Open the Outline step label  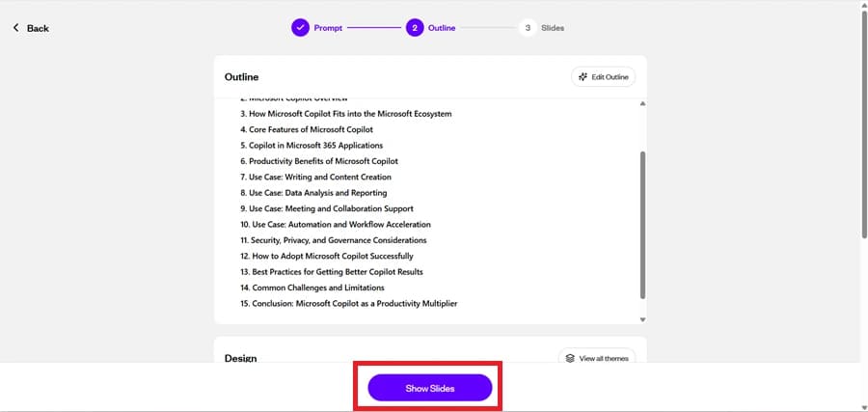point(442,28)
